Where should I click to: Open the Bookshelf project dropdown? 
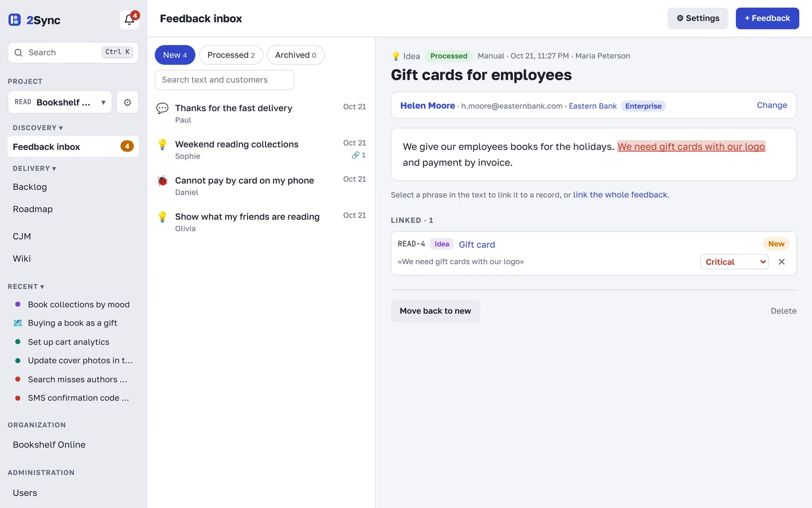coord(60,102)
